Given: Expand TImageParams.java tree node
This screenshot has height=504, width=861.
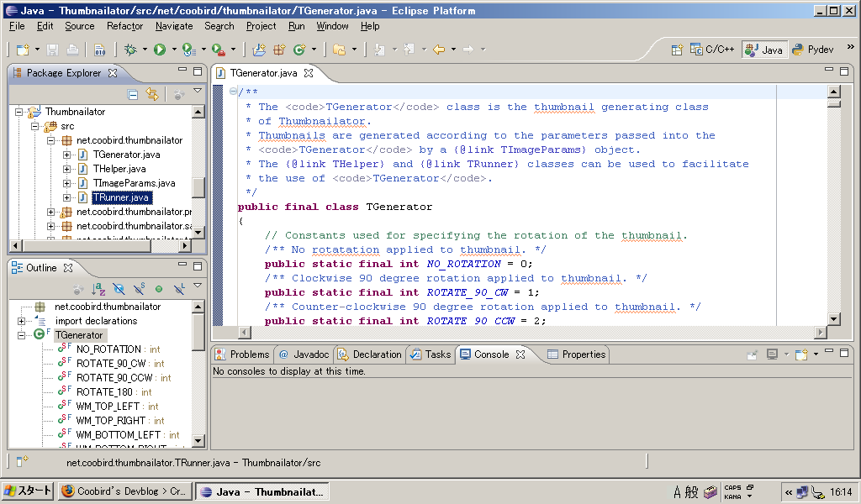Looking at the screenshot, I should [66, 183].
